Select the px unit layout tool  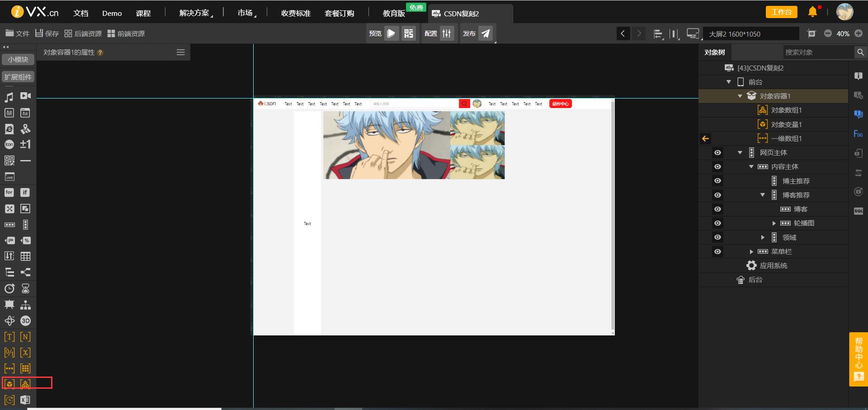pyautogui.click(x=9, y=240)
